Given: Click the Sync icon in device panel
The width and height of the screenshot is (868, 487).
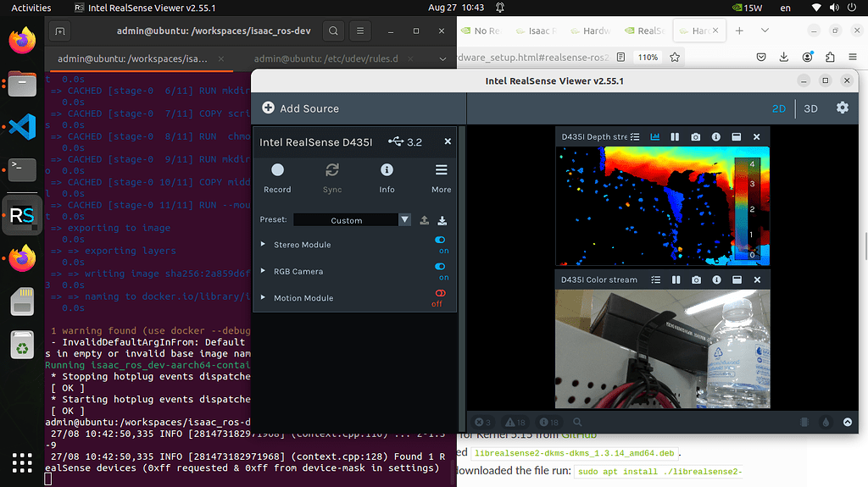Looking at the screenshot, I should click(x=332, y=170).
